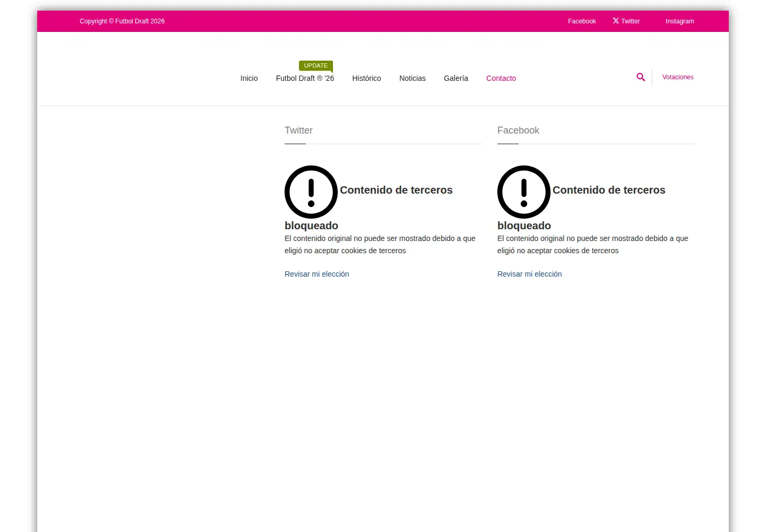Screen dimensions: 766x532
Task: Click the Facebook section heading
Action: (x=518, y=130)
